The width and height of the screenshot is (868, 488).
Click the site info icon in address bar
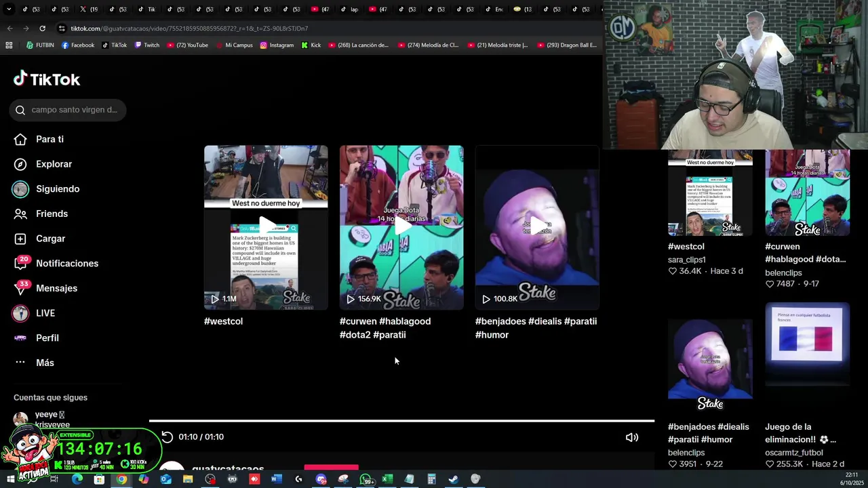(x=62, y=28)
